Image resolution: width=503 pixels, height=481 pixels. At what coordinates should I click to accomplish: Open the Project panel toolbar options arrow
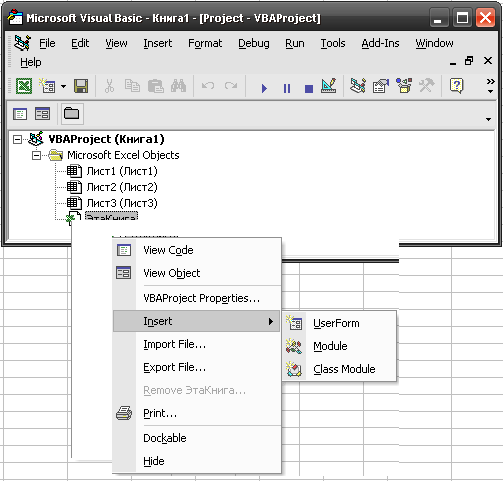(x=488, y=119)
